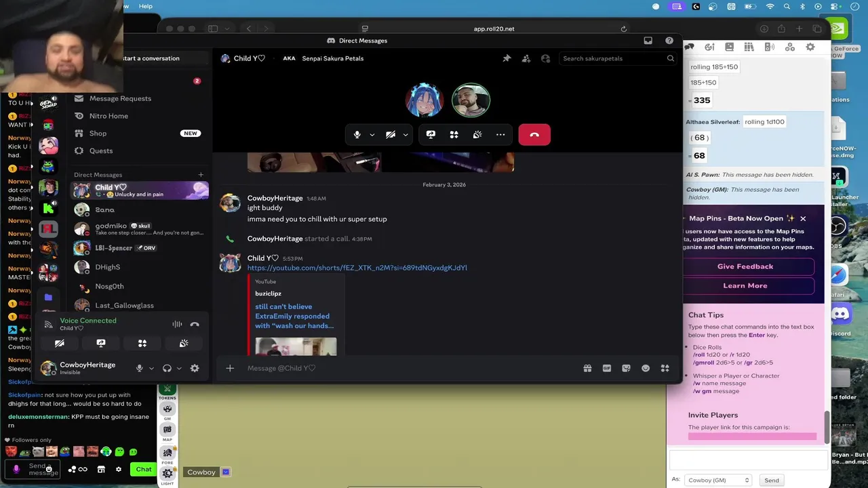Open sticker picker in message bar
This screenshot has height=488, width=868.
coord(626,368)
